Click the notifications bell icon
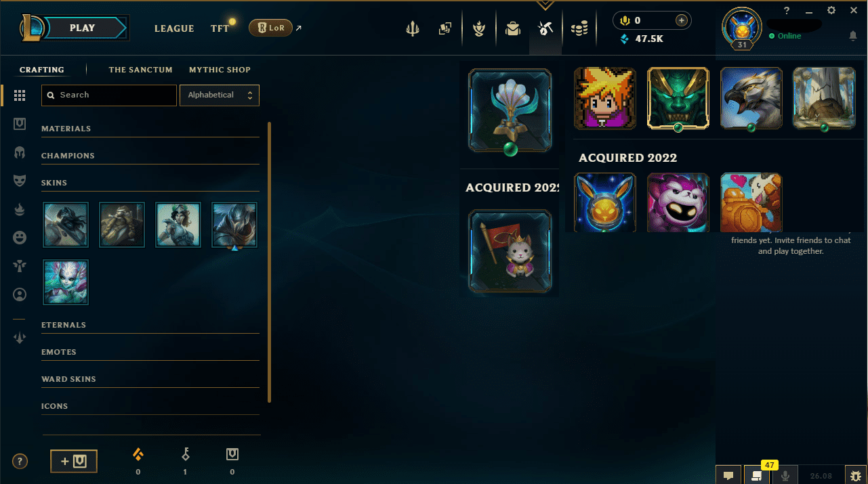This screenshot has height=484, width=868. pyautogui.click(x=853, y=36)
